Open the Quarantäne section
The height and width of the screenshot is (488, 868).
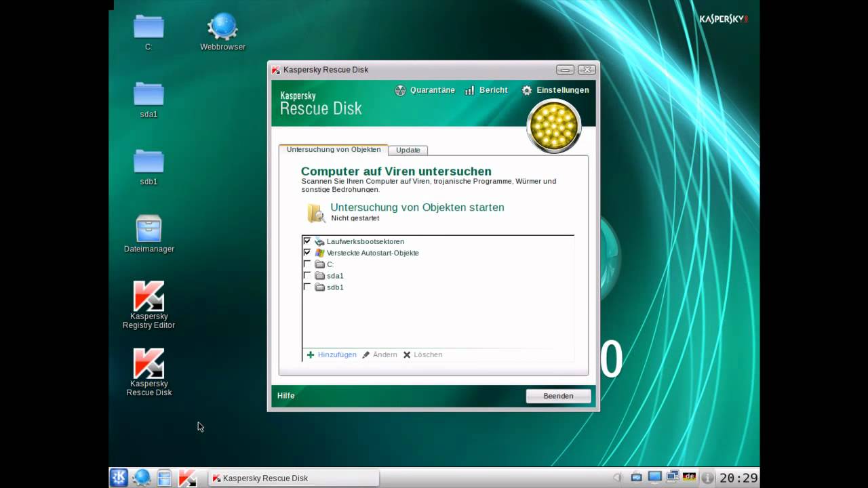point(425,90)
